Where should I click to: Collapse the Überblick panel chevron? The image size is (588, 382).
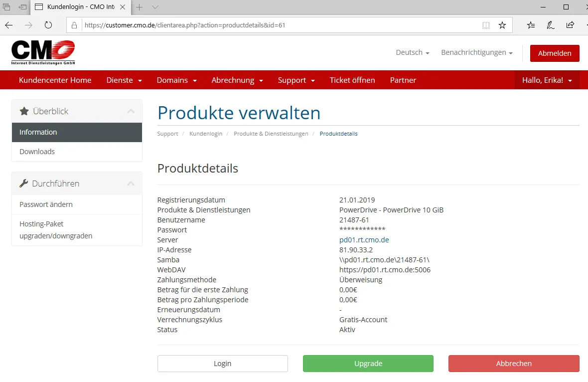(131, 111)
